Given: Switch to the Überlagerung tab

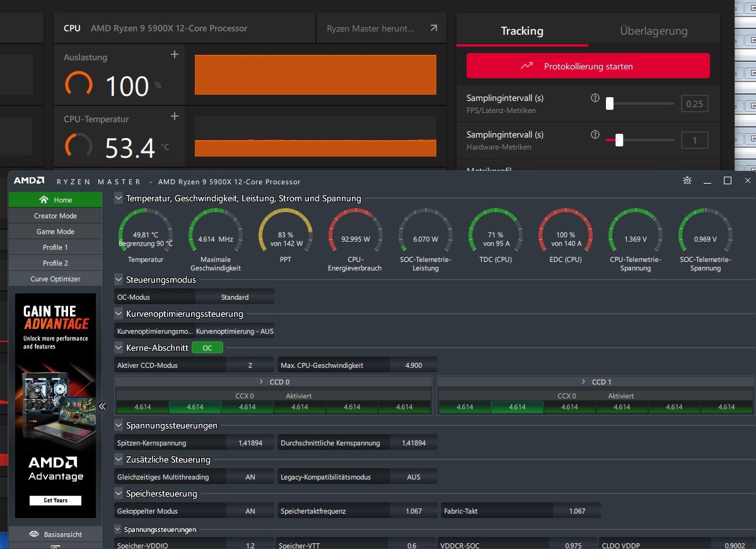Looking at the screenshot, I should [654, 31].
